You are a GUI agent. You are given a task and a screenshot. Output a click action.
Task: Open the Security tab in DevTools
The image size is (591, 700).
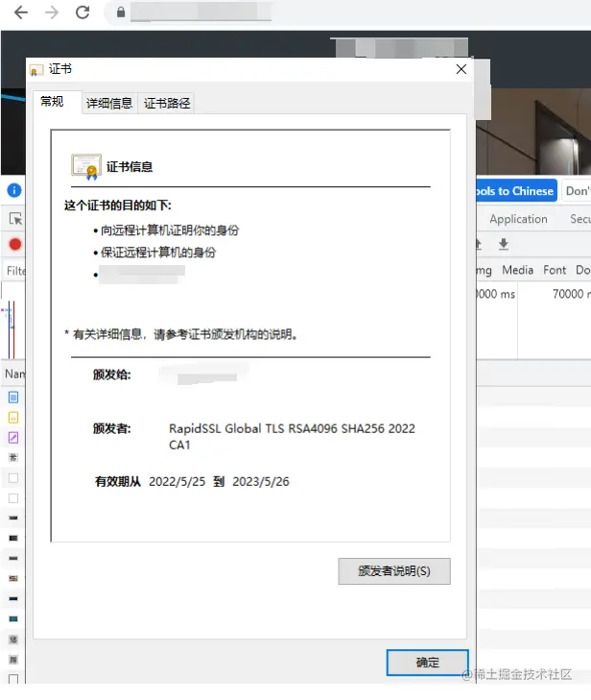pos(579,219)
